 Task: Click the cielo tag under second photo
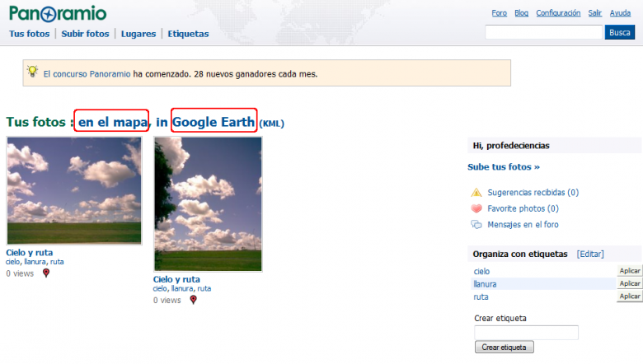pos(160,288)
